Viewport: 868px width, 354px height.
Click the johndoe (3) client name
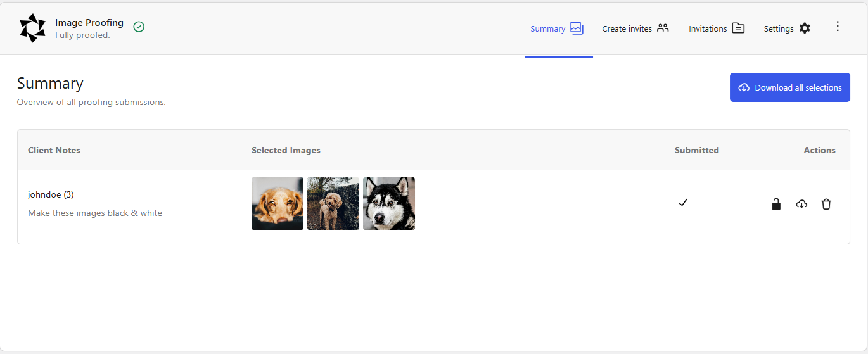[x=51, y=194]
